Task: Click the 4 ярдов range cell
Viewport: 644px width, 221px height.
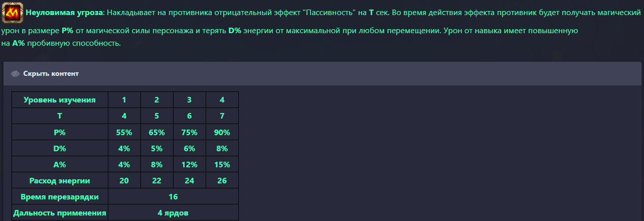Action: 173,212
